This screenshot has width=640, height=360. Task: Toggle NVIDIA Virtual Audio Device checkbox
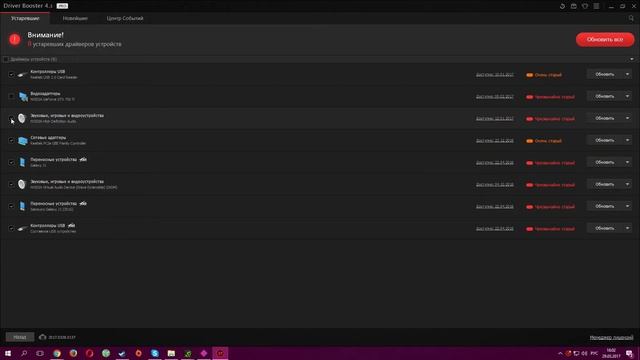tap(11, 184)
